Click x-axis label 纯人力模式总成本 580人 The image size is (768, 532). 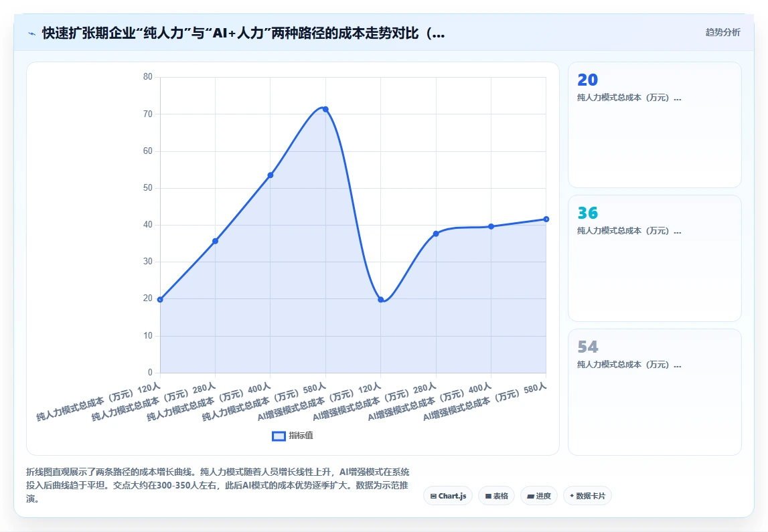(x=264, y=402)
